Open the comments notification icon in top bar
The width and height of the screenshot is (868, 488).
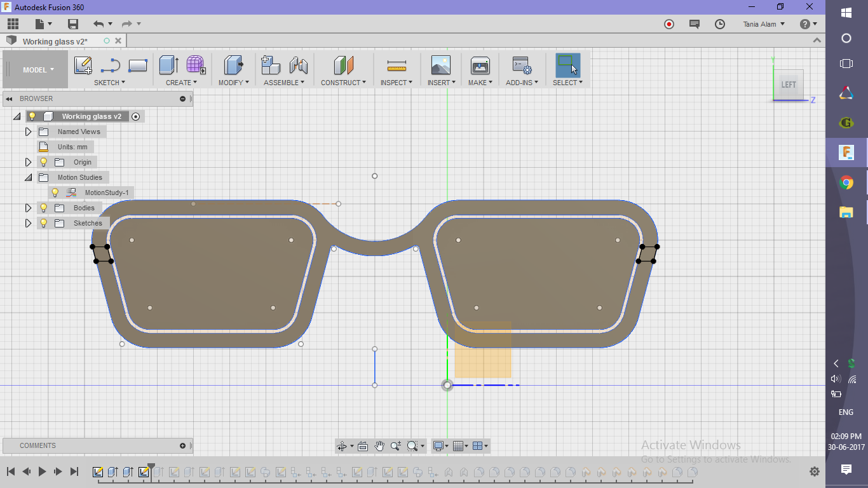(x=695, y=24)
